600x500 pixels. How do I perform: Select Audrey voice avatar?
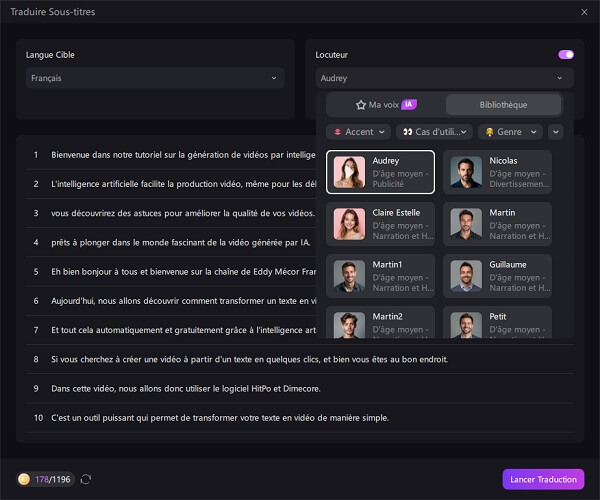[350, 171]
